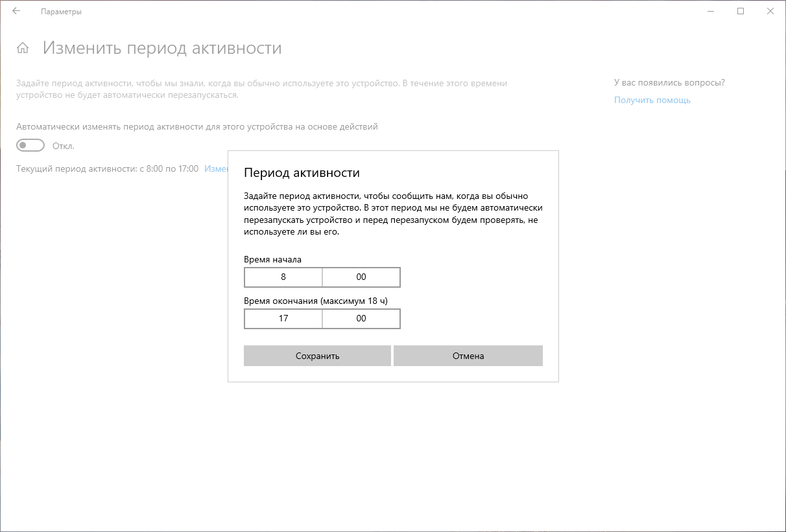Open the end time minutes field
Viewport: 786px width, 532px height.
361,318
